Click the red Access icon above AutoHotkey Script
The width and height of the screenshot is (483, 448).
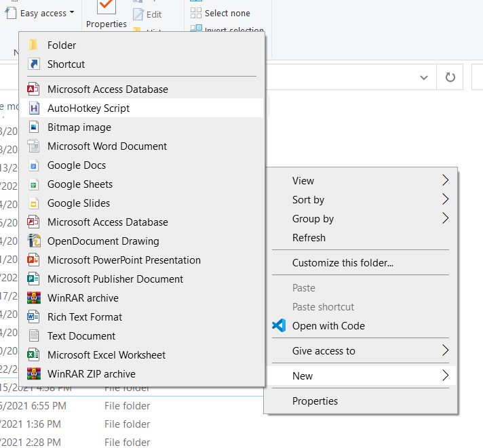[33, 89]
